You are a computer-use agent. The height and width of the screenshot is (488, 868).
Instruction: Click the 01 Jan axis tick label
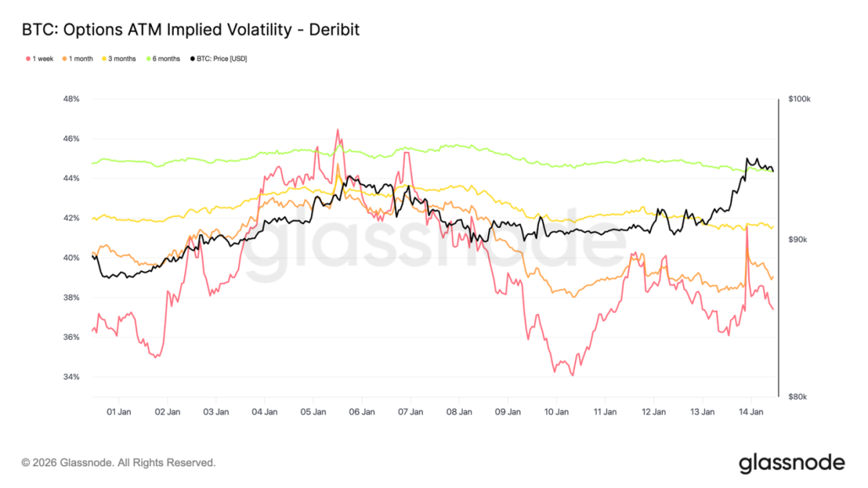tap(119, 411)
